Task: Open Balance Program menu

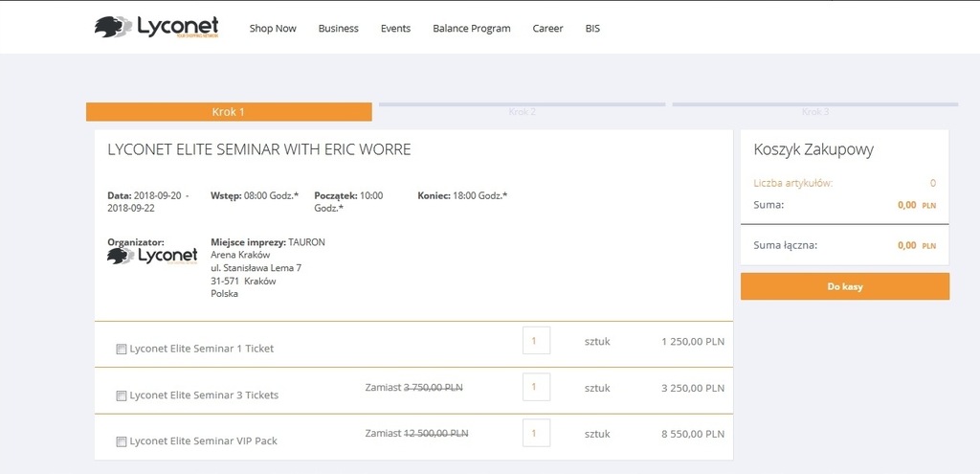Action: click(x=471, y=28)
